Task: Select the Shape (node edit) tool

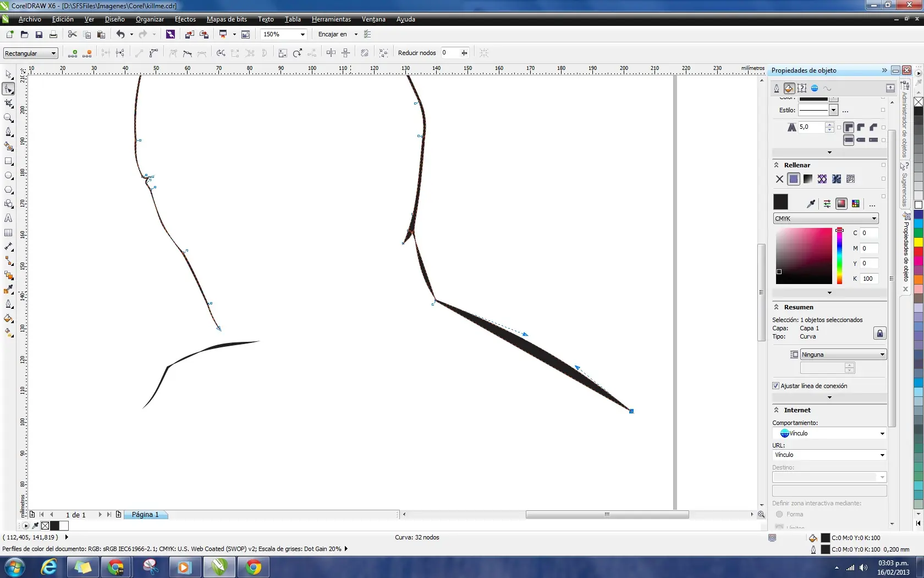Action: point(8,89)
